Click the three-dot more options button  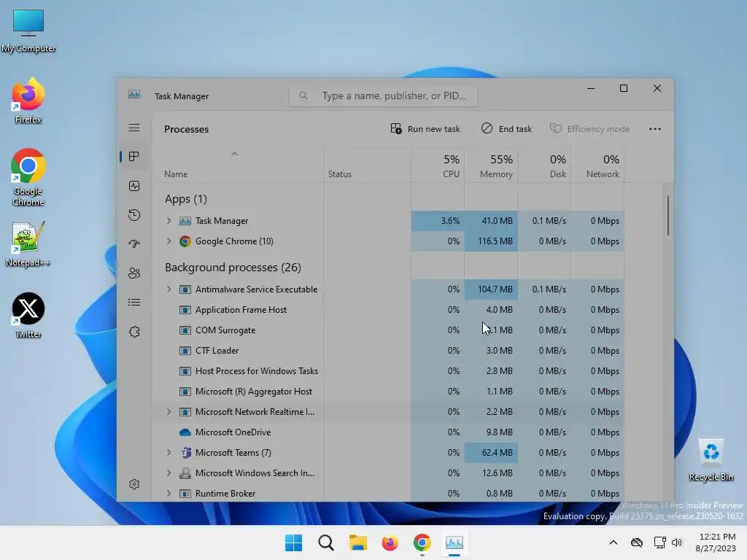pos(654,129)
